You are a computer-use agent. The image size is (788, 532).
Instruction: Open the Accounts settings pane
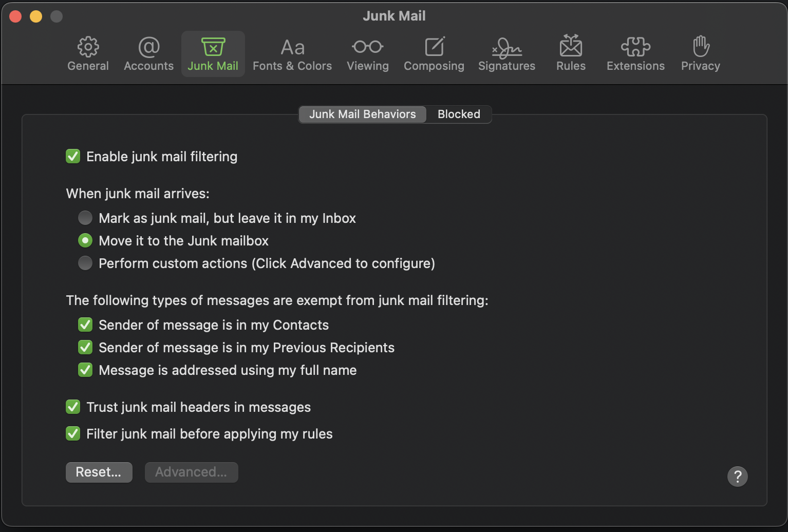click(x=148, y=54)
